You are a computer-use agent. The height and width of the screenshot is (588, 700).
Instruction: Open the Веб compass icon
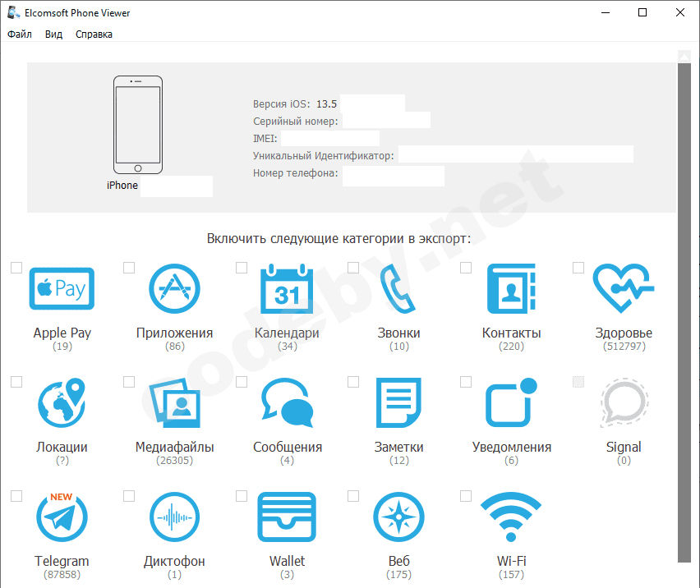click(398, 517)
